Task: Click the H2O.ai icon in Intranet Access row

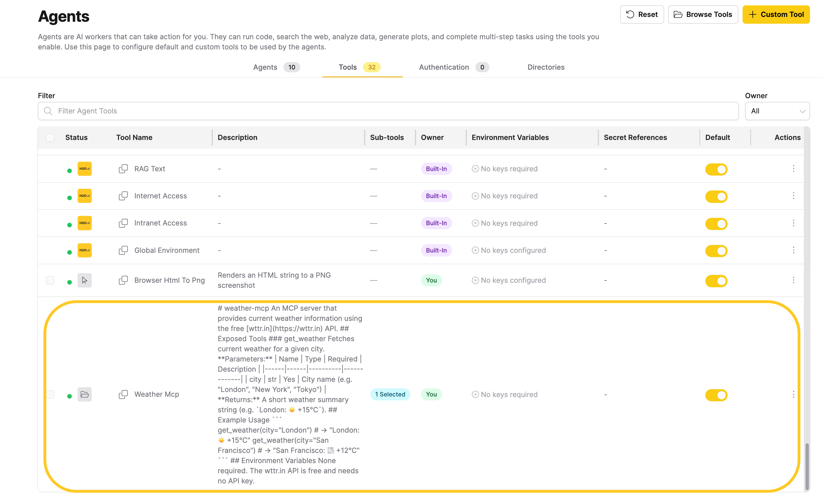Action: coord(84,223)
